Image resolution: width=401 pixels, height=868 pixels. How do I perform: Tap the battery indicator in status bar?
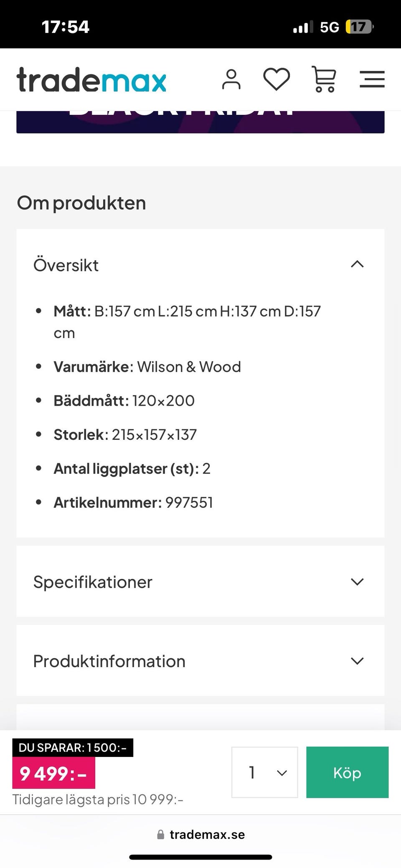click(359, 27)
